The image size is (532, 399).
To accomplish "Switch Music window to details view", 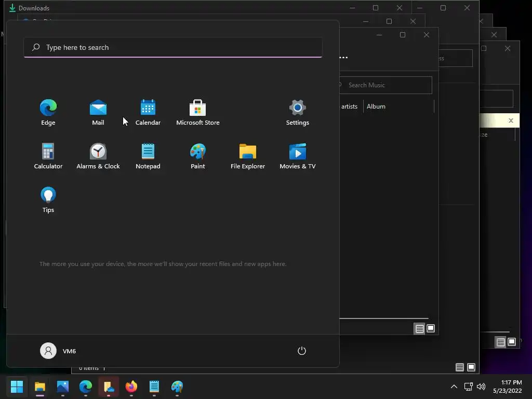I will tap(420, 328).
